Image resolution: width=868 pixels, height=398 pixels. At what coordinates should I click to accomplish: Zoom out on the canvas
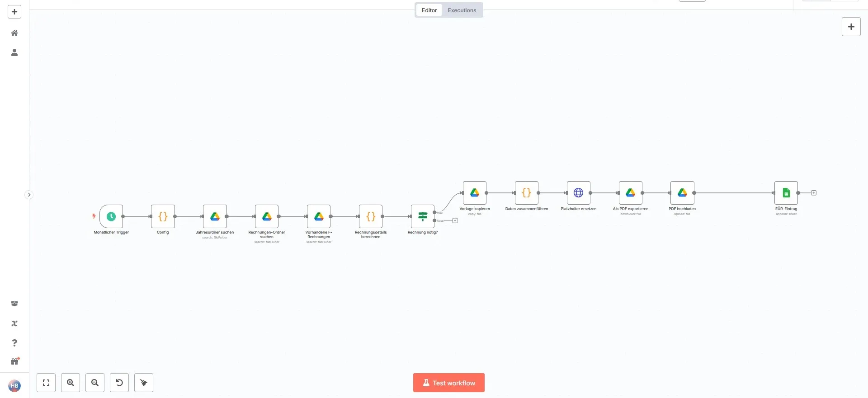(x=95, y=383)
